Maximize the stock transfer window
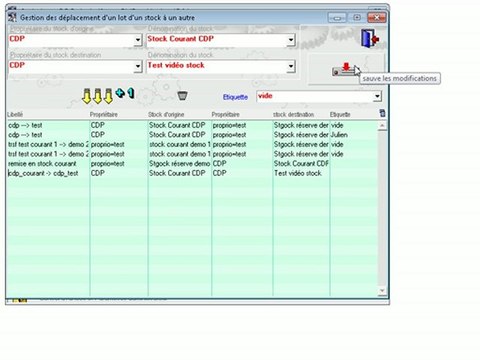The image size is (480, 360). pos(357,18)
